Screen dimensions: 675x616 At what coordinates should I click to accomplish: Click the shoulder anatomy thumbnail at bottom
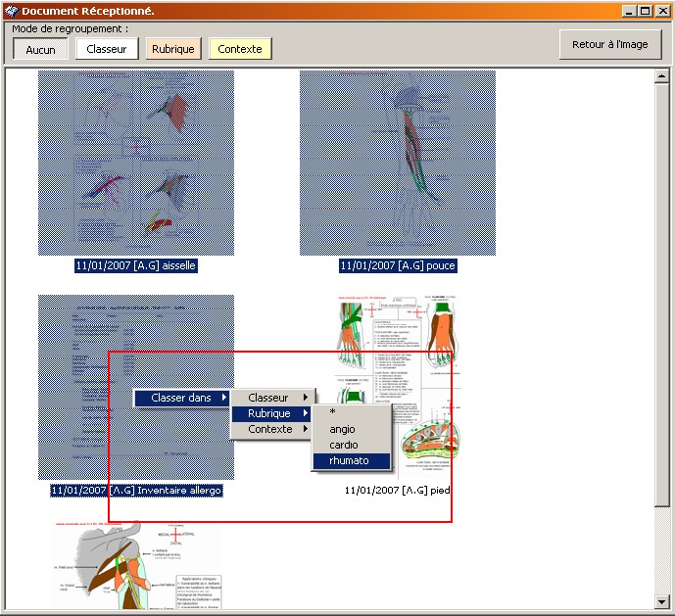(136, 565)
